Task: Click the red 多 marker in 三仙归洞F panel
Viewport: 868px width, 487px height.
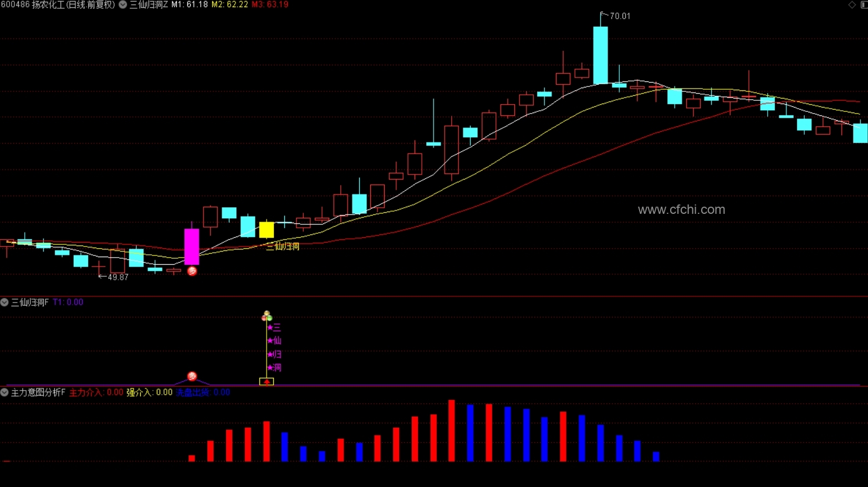Action: (192, 376)
